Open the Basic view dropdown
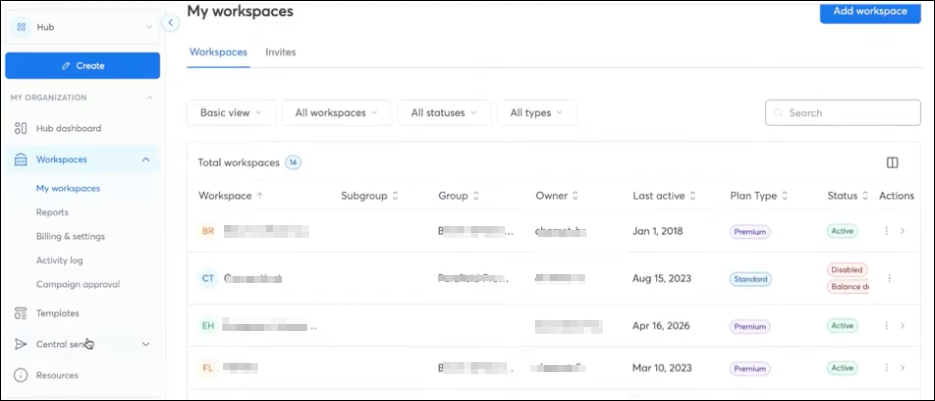 [231, 113]
